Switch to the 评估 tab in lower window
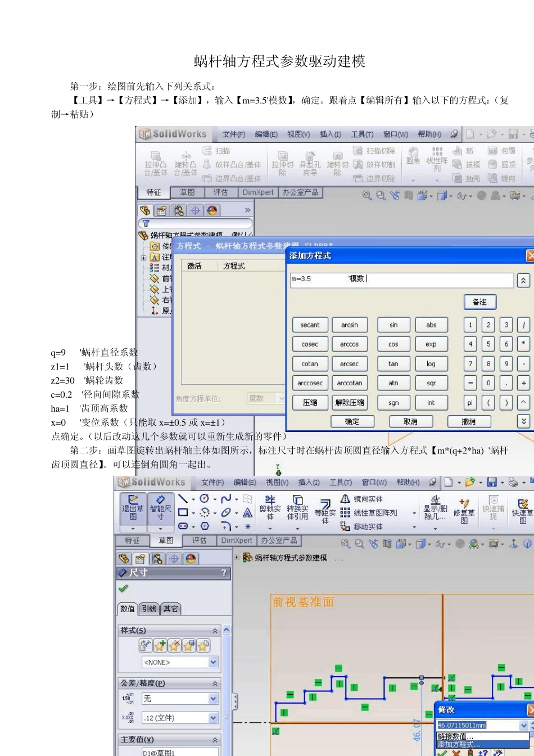The width and height of the screenshot is (534, 756). (199, 541)
